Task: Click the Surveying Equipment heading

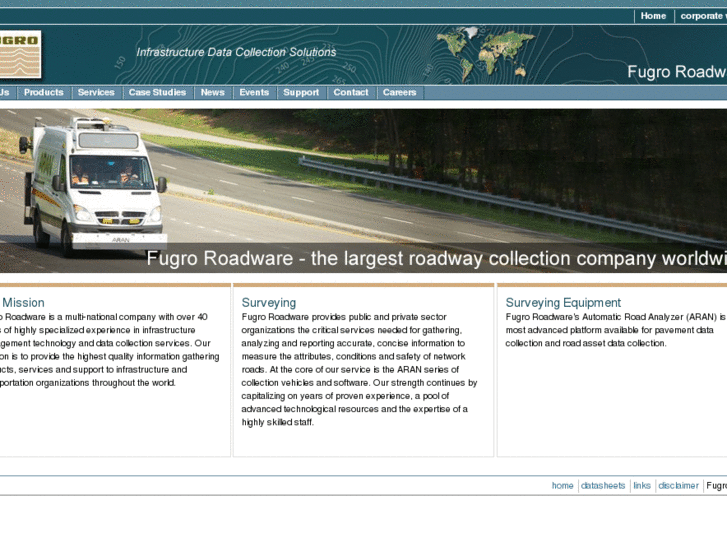Action: tap(563, 303)
